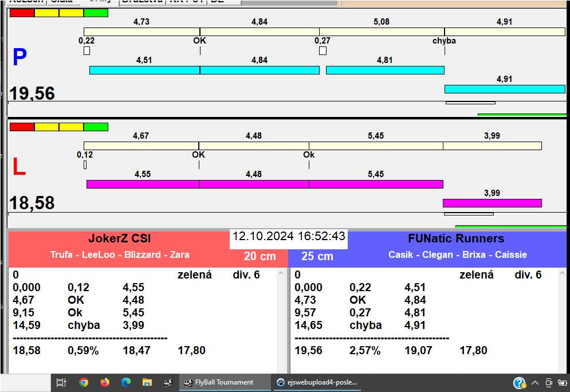
Task: Expand the hidden system tray icons chevron
Action: [x=535, y=383]
